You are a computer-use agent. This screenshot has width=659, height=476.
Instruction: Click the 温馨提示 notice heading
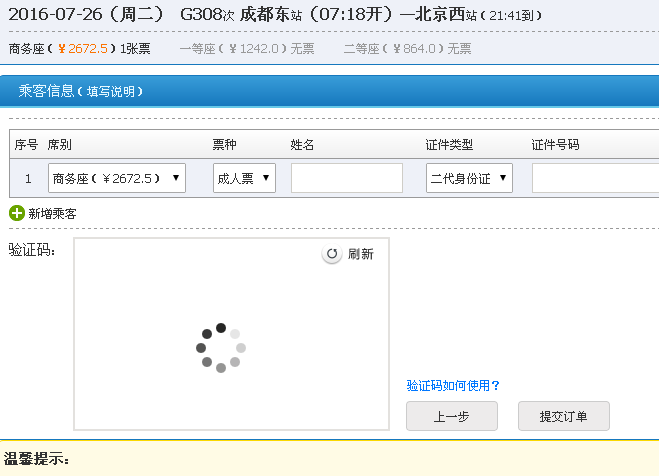37,458
